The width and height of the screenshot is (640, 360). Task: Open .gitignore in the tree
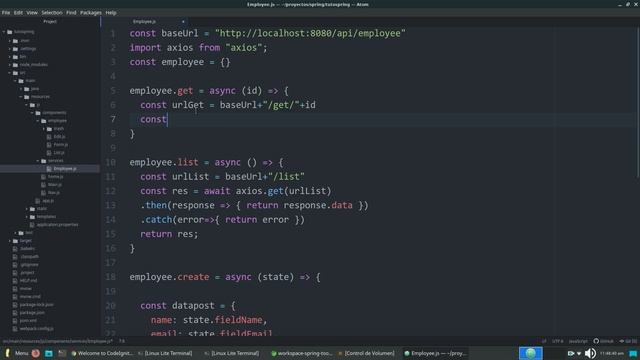[29, 264]
